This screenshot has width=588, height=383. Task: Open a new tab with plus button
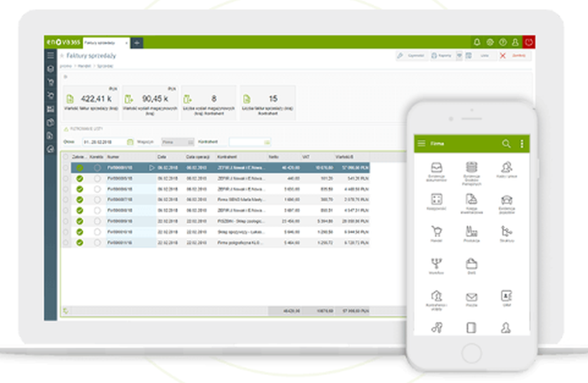137,43
